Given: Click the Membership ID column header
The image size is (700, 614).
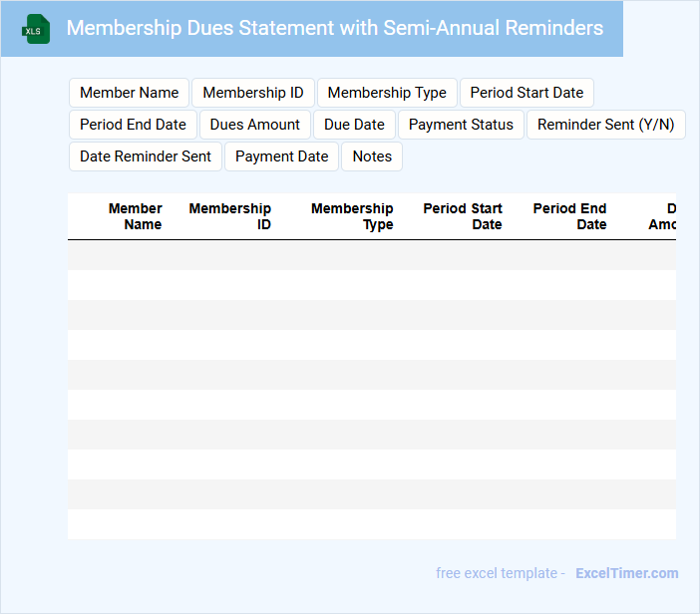Looking at the screenshot, I should coord(230,216).
